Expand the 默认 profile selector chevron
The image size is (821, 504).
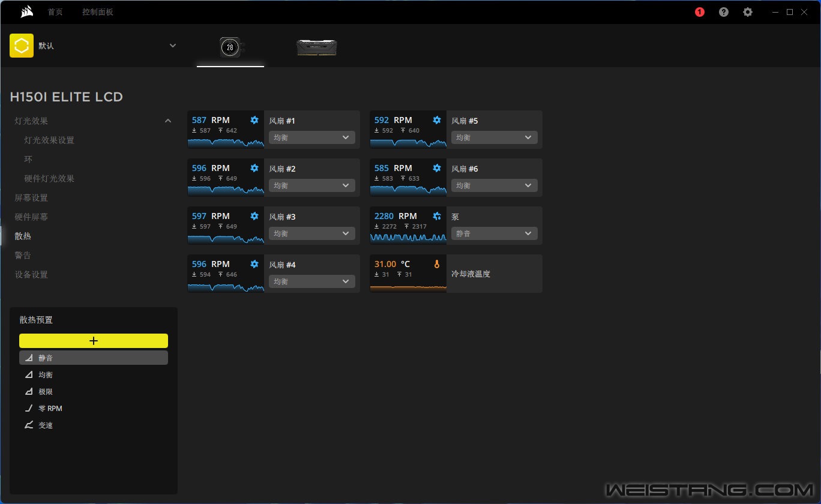pos(173,46)
